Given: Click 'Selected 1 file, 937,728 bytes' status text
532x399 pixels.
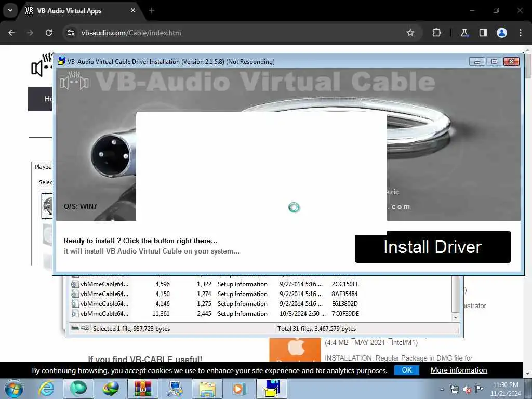Looking at the screenshot, I should point(131,328).
